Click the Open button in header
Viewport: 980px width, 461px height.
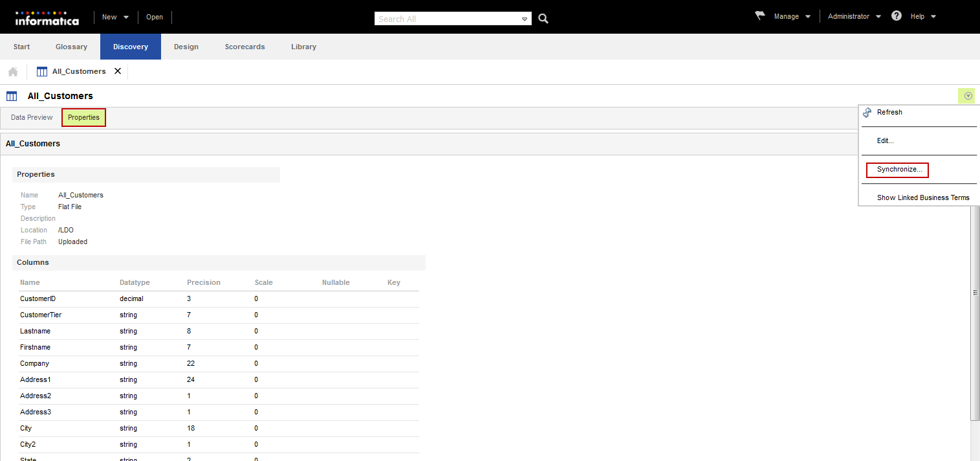[155, 17]
